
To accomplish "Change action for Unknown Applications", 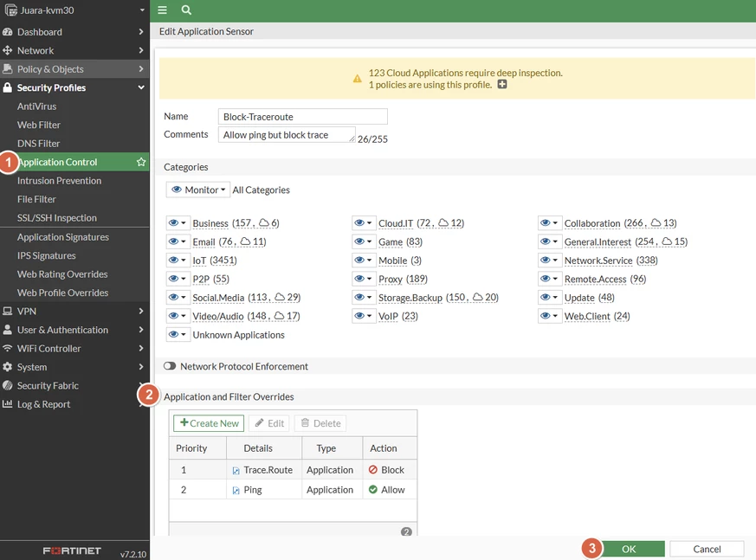I will (178, 334).
